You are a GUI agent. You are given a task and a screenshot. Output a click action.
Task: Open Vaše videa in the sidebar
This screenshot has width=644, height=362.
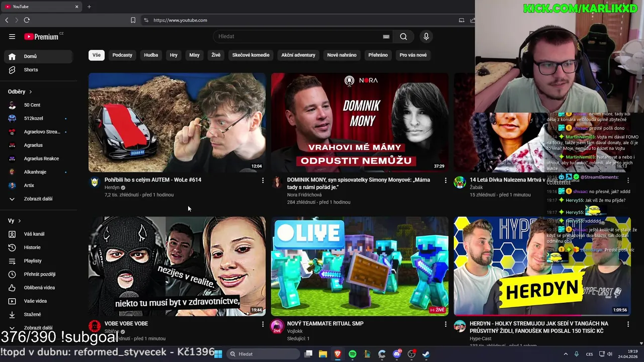pos(38,301)
